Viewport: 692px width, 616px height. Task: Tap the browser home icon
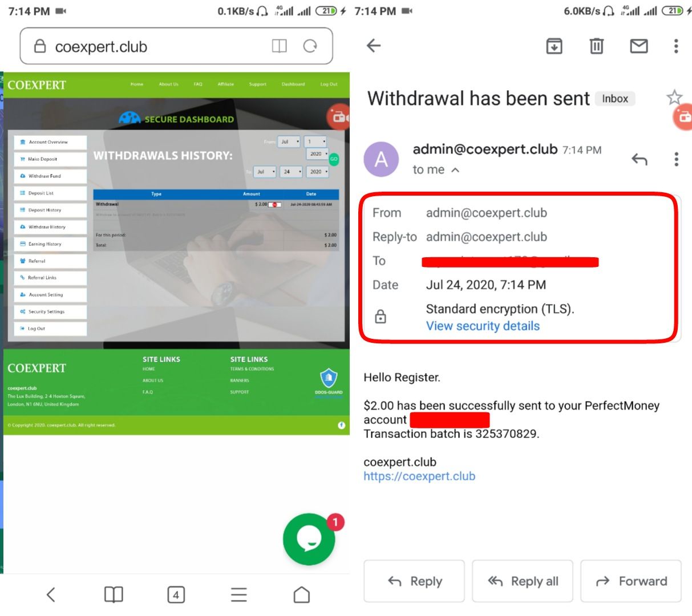(x=301, y=595)
